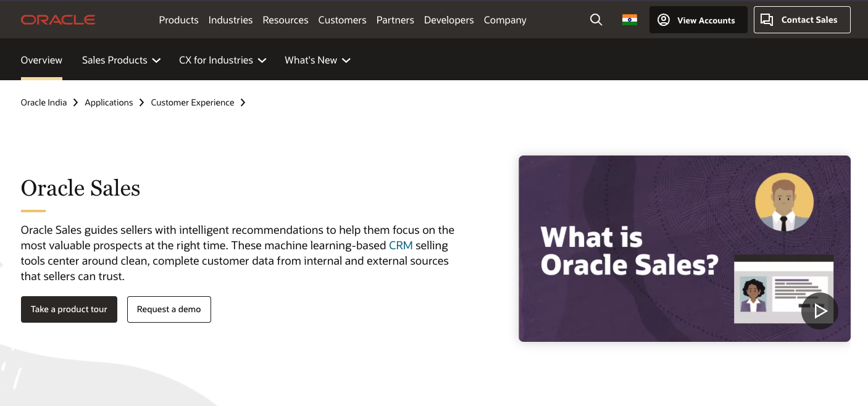
Task: Open the Developers menu
Action: 449,20
